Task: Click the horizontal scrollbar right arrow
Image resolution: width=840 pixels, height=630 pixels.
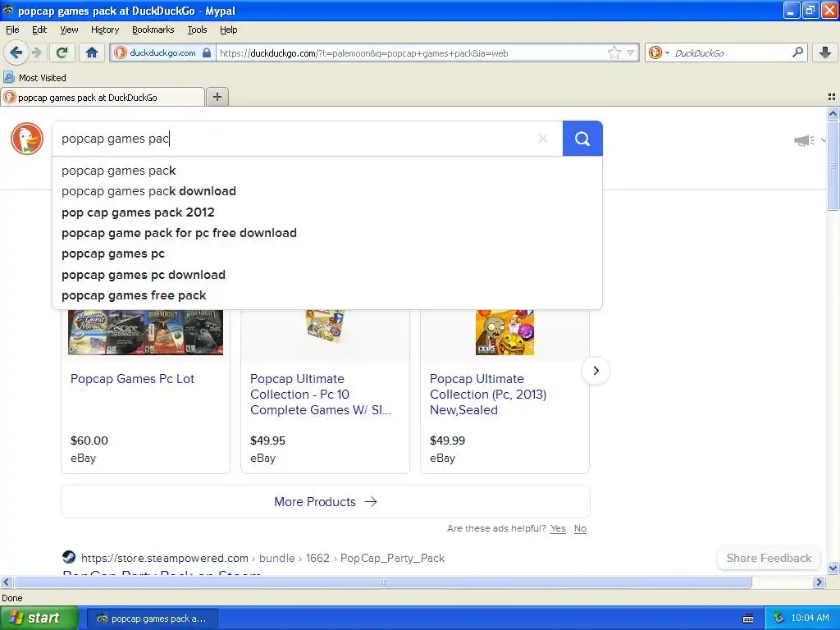Action: (819, 582)
